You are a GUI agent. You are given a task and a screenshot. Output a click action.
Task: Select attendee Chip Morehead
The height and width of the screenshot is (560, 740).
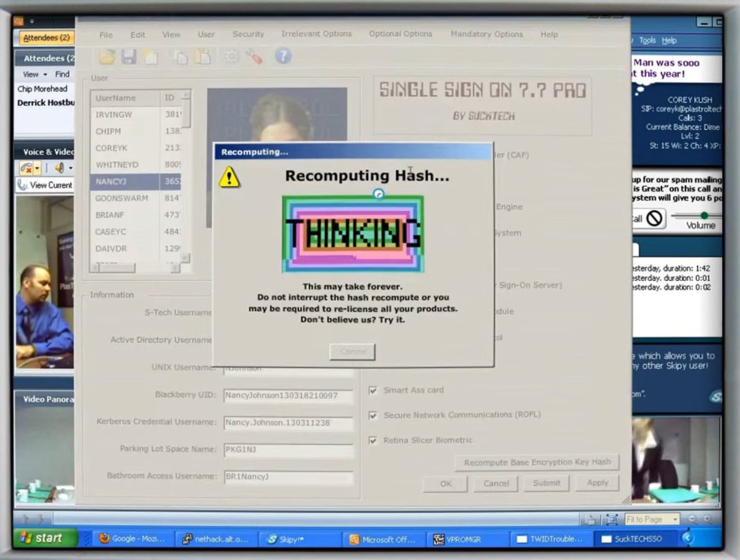[x=44, y=89]
